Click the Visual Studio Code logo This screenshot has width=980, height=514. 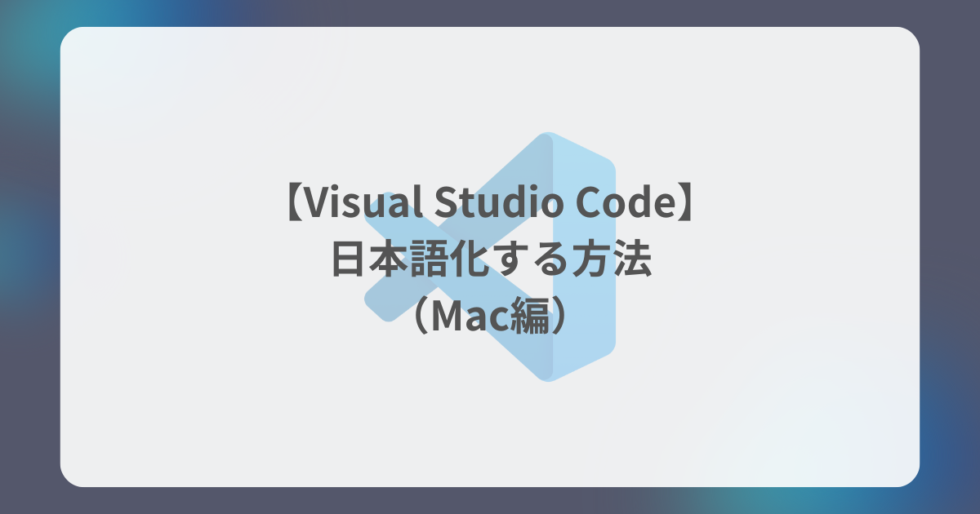coord(490,256)
